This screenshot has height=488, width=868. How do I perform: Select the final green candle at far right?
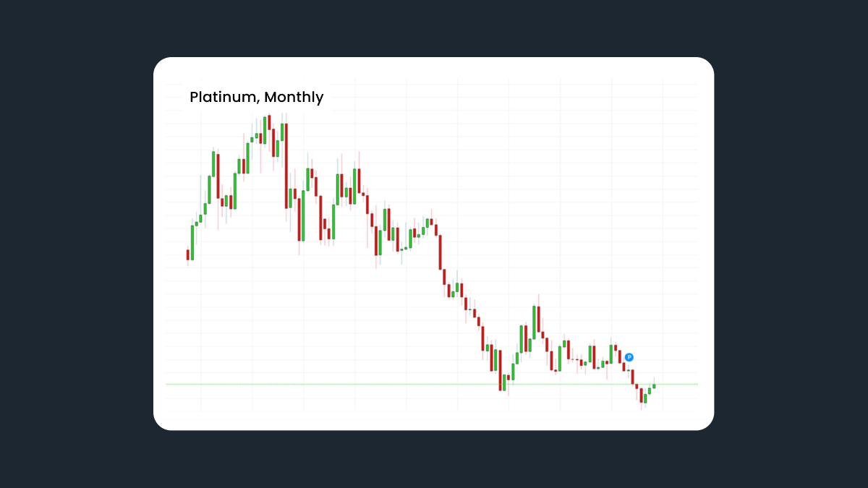coord(654,386)
